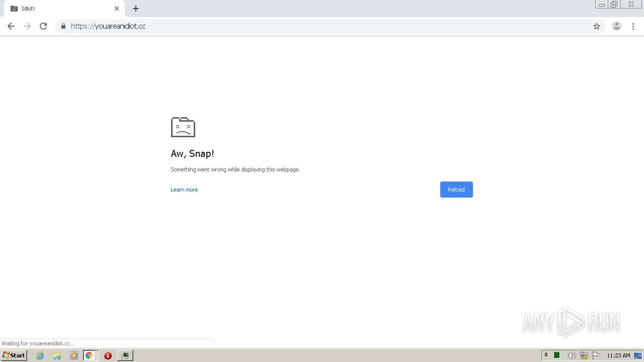Viewport: 644px width, 362px height.
Task: Click the network tray icon
Action: pos(584,355)
